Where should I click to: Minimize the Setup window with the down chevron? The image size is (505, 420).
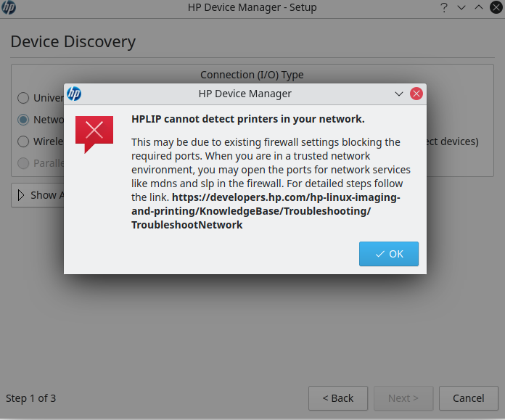pos(461,7)
